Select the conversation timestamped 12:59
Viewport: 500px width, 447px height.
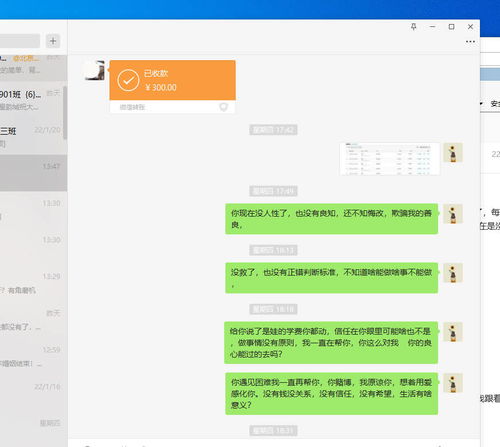coord(33,357)
